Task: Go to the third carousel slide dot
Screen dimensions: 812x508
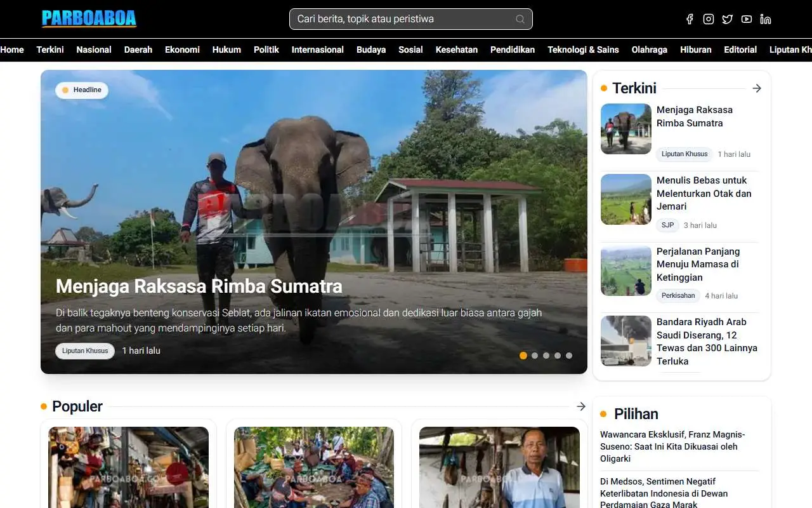Action: click(x=546, y=356)
